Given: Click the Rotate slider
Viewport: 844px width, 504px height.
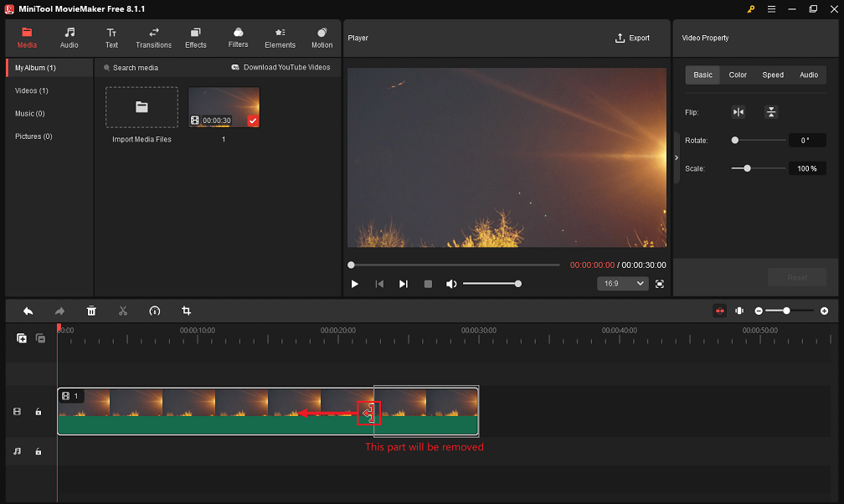Looking at the screenshot, I should (x=759, y=140).
